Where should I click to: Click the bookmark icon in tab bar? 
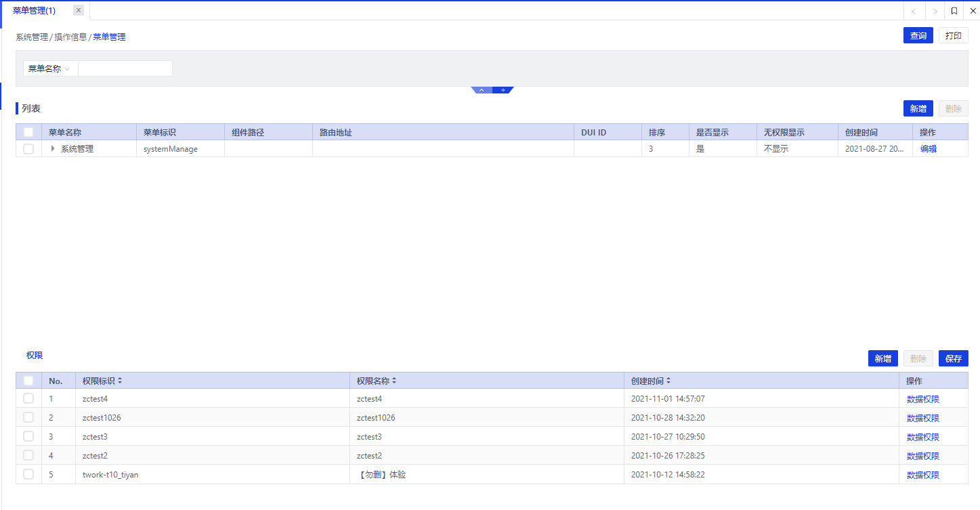(x=954, y=11)
